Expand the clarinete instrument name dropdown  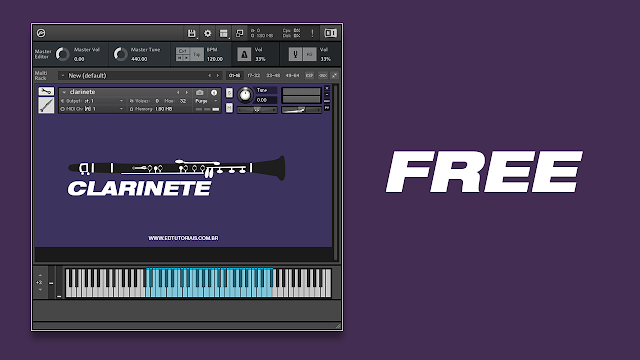[x=64, y=92]
